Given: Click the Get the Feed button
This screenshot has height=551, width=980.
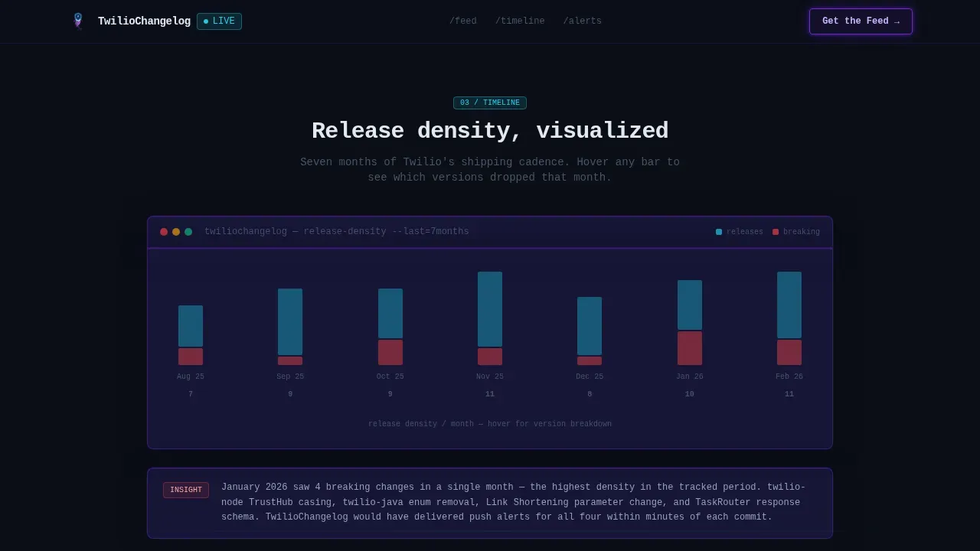Looking at the screenshot, I should pos(861,21).
